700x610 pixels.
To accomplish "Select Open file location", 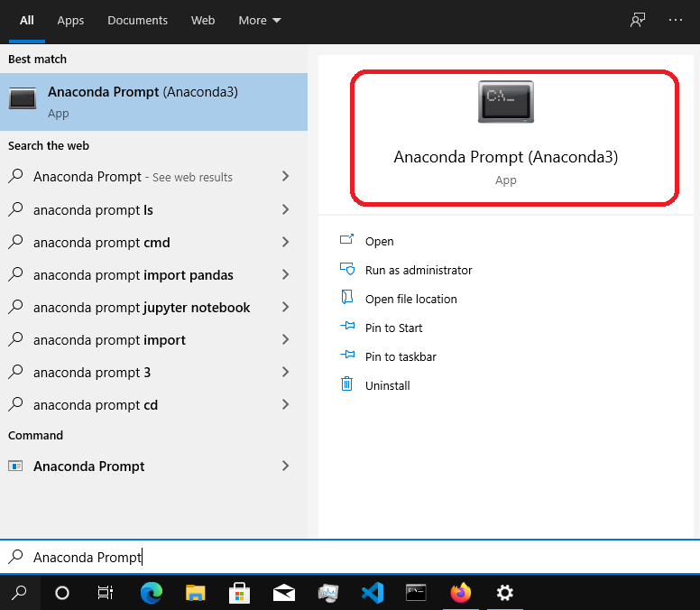I will [x=411, y=299].
